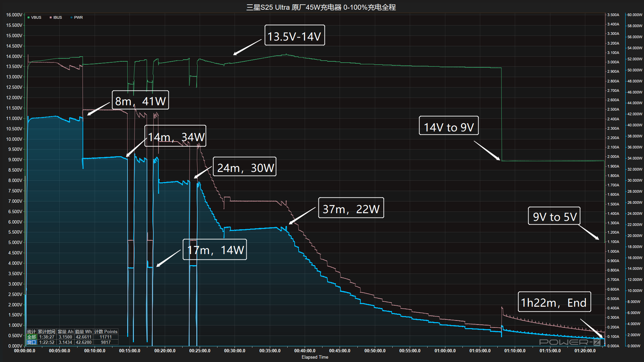Viewport: 644px width, 362px height.
Task: Click the capacity value 3.1434
Action: tap(65, 342)
